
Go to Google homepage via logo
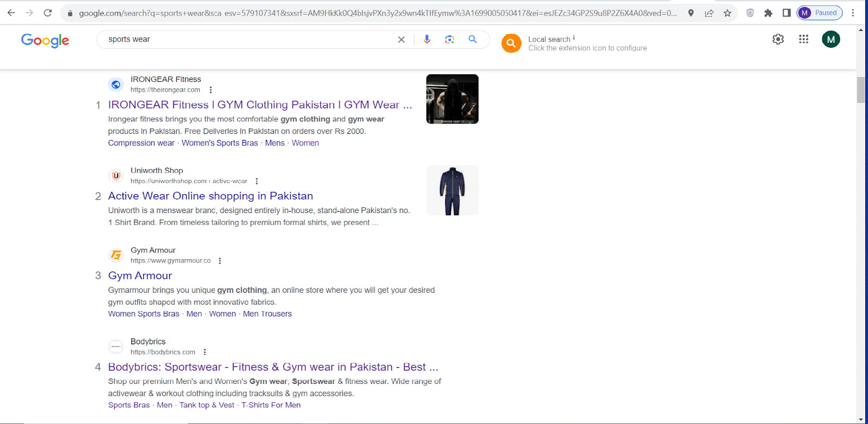click(x=45, y=40)
